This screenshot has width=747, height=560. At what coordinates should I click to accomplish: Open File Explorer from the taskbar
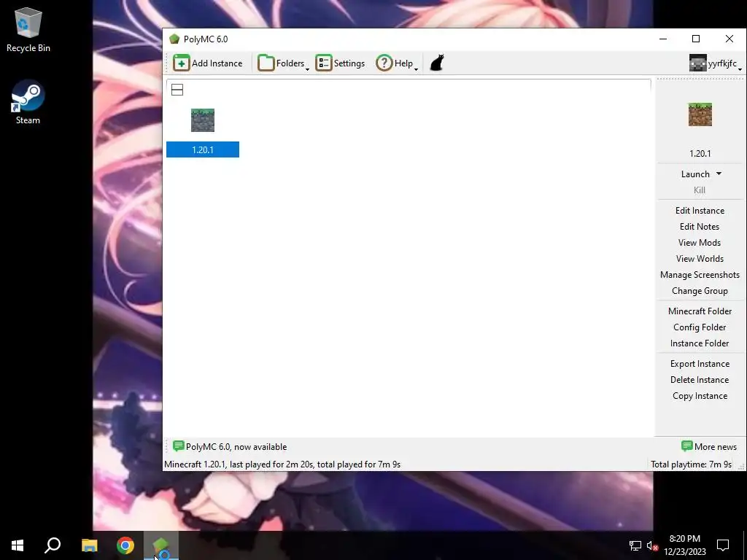tap(89, 545)
